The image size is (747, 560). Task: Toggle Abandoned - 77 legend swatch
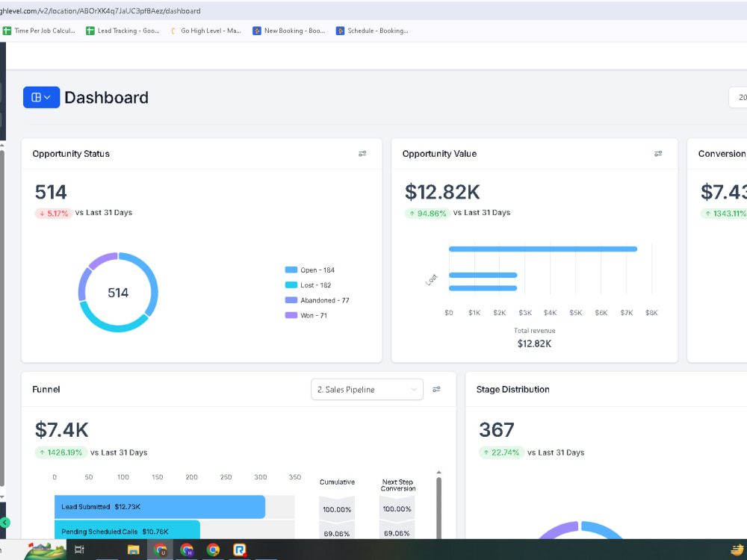(x=291, y=300)
